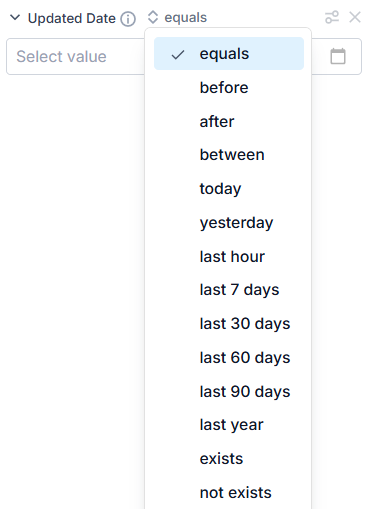Choose last 90 days option

click(x=229, y=391)
